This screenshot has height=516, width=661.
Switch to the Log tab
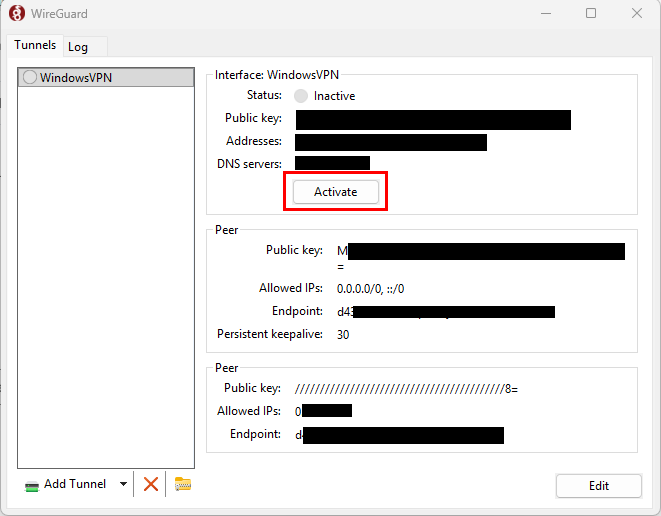point(78,47)
